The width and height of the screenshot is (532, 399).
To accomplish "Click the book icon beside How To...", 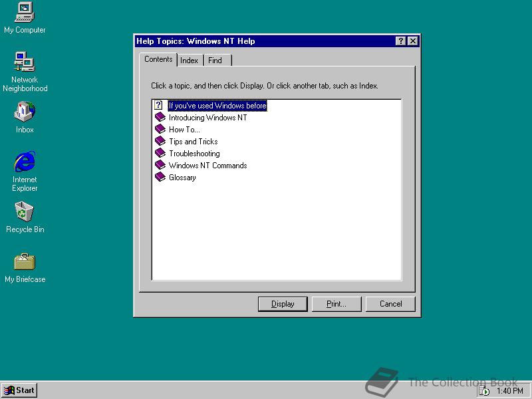I will coord(160,129).
